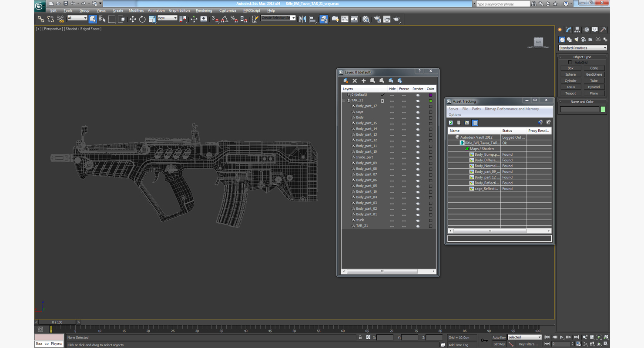Choose the Select and Rotate tool
Screen dimensions: 644x348
pyautogui.click(x=142, y=19)
